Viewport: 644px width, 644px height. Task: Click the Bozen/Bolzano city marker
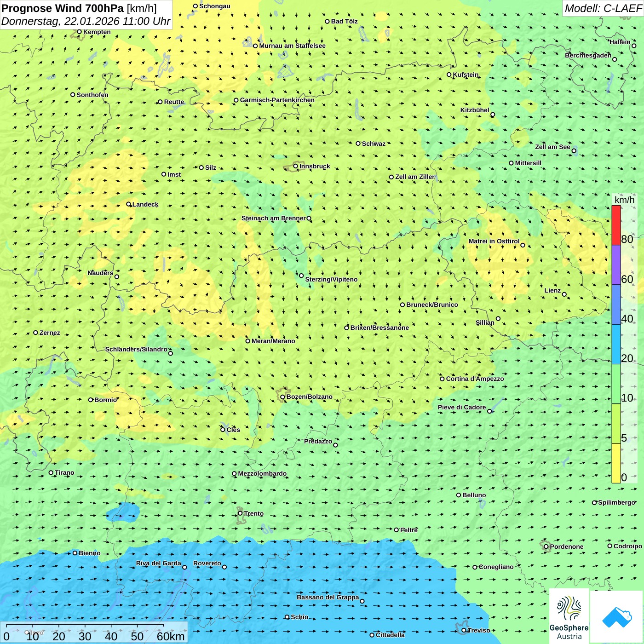click(282, 397)
